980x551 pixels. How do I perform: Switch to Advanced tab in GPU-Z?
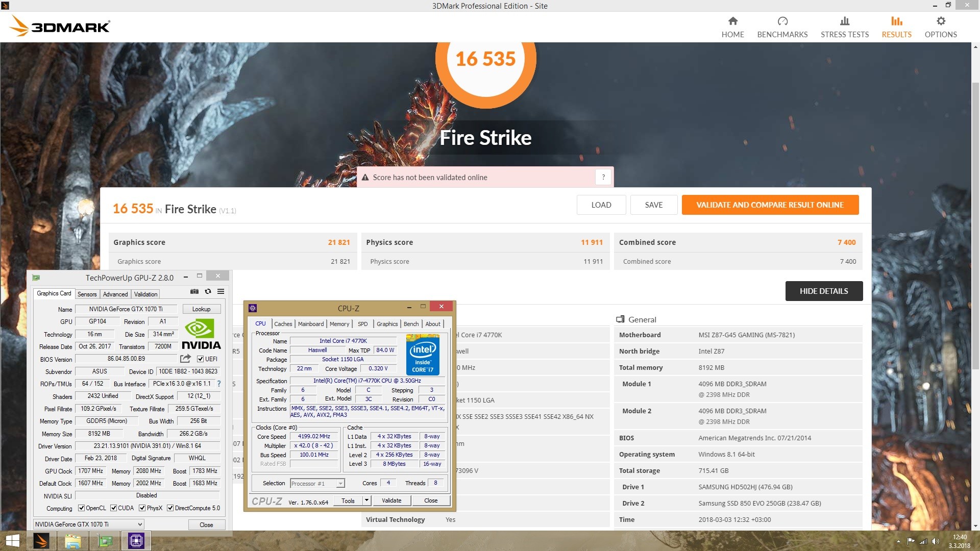point(115,294)
